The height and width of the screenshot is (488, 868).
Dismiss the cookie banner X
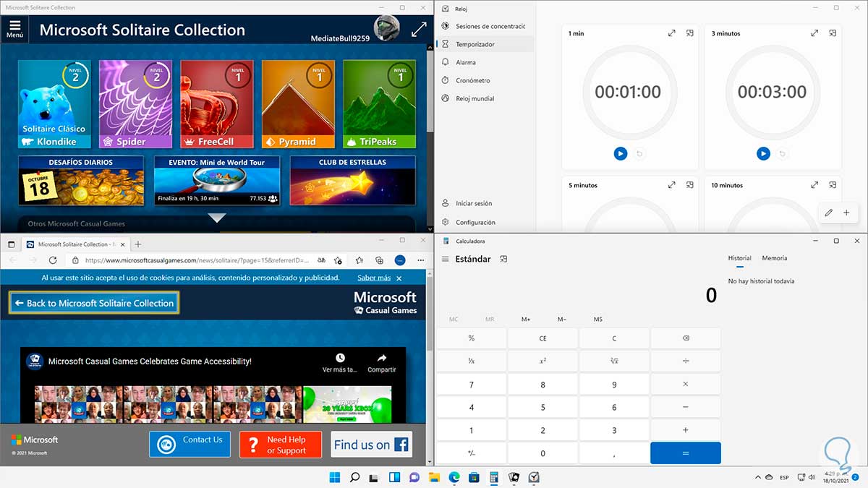coord(399,278)
